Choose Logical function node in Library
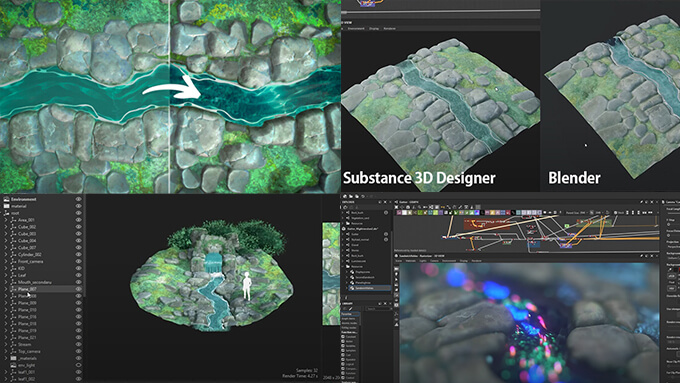Image resolution: width=680 pixels, height=383 pixels. point(349,364)
